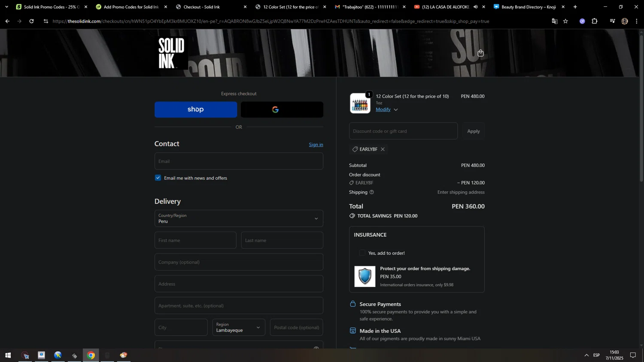
Task: Switch to Beauty Brand Directory – Knoji tab
Action: click(x=528, y=7)
